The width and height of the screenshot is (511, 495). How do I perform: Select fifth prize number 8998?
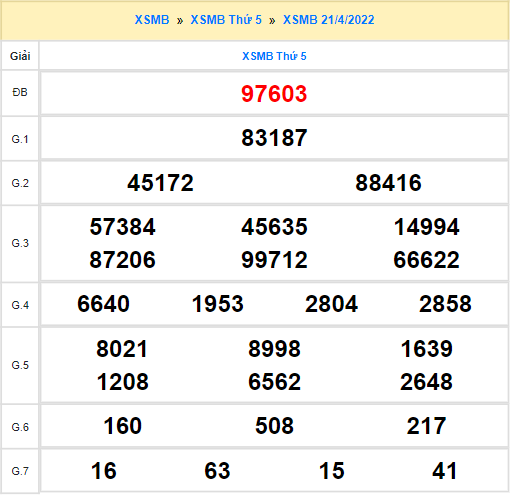coord(274,349)
